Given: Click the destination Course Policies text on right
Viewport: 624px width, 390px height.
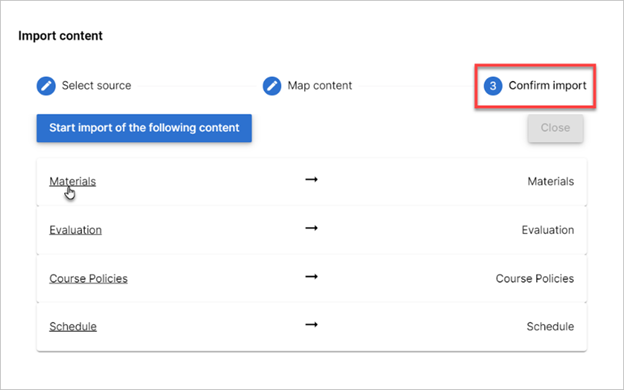Looking at the screenshot, I should 535,279.
